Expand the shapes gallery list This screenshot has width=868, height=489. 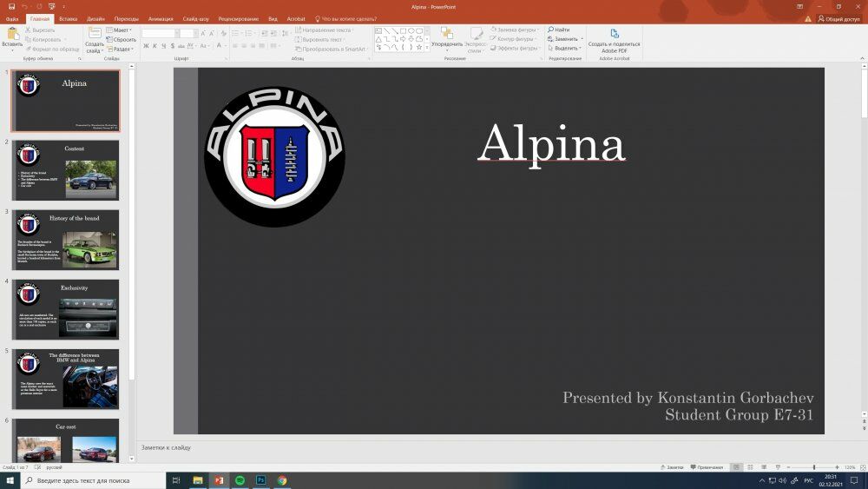point(427,48)
